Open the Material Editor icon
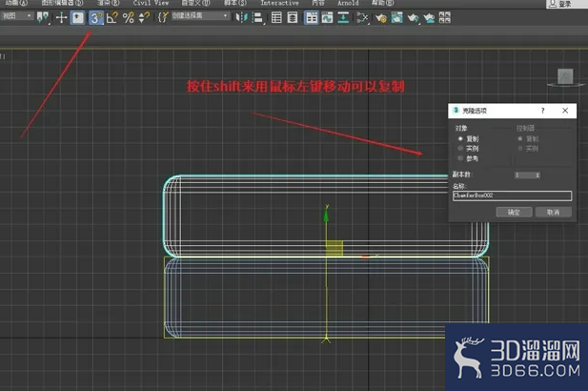 tap(362, 17)
